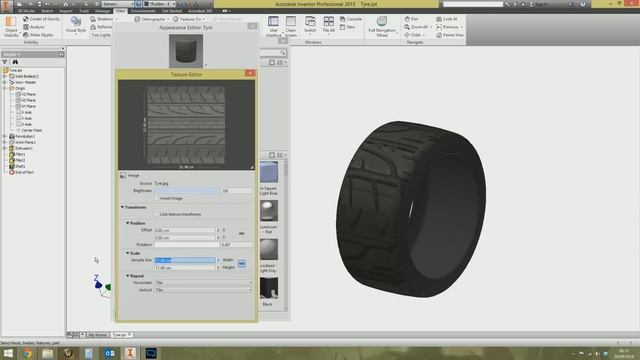
Task: Click the Image icon in Texture Editor
Action: tap(123, 176)
